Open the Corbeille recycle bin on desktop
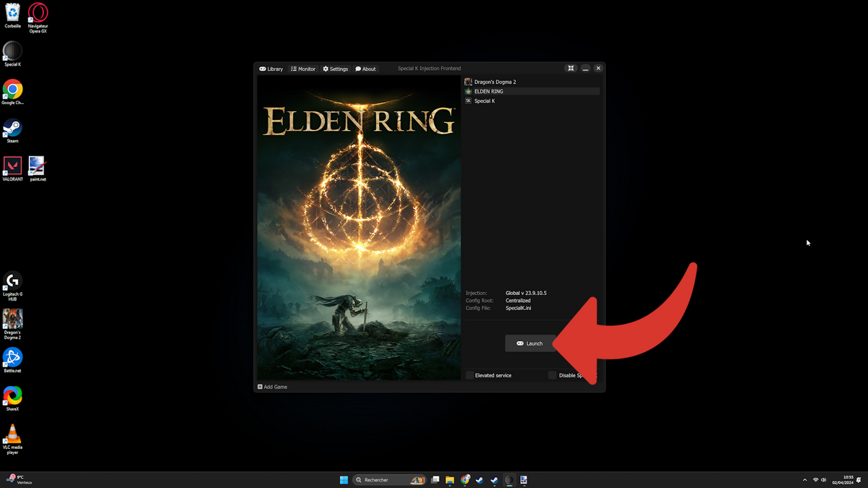The height and width of the screenshot is (488, 868). pyautogui.click(x=12, y=16)
